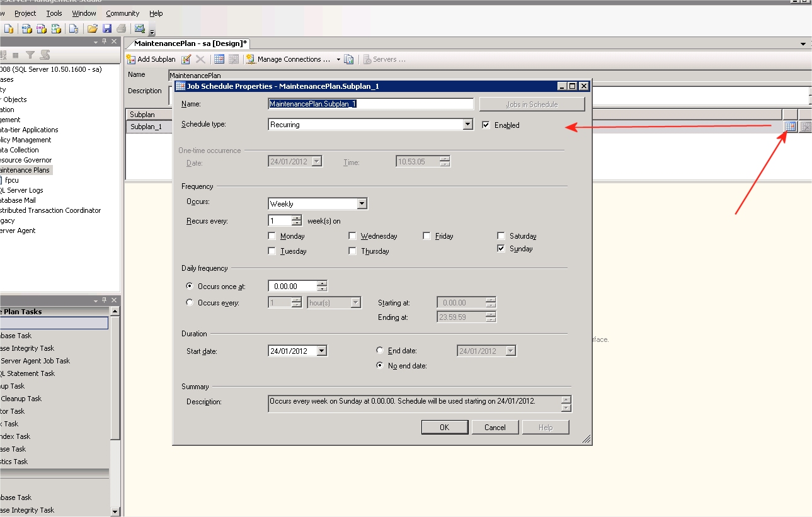Increase the Occurs once at time
Viewport: 812px width, 517px height.
pos(322,283)
